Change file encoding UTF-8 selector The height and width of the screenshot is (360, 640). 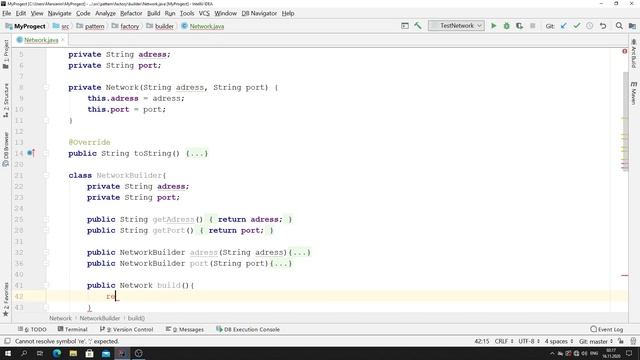tap(529, 341)
